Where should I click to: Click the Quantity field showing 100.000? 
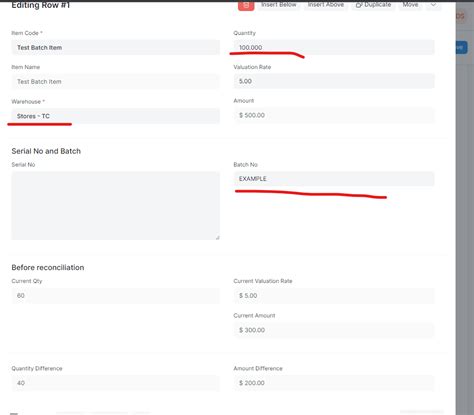pyautogui.click(x=334, y=47)
